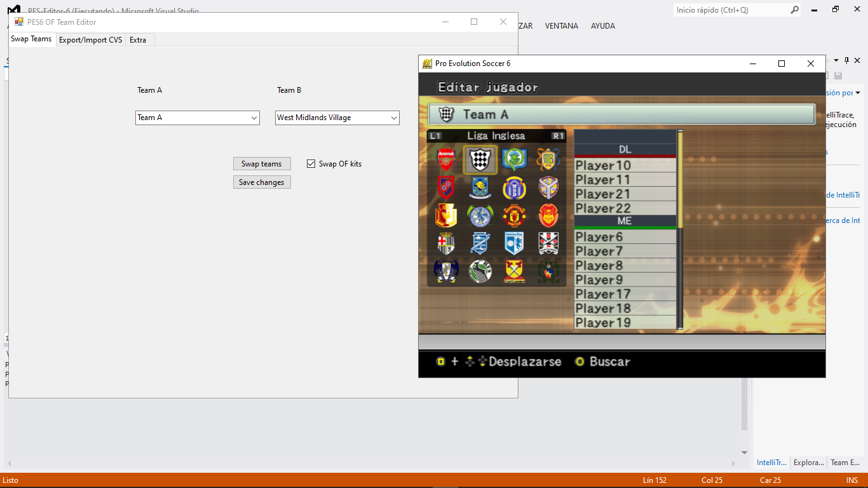Screen dimensions: 868x488
Task: Choose the blue shield with green thistle crest
Action: [514, 159]
